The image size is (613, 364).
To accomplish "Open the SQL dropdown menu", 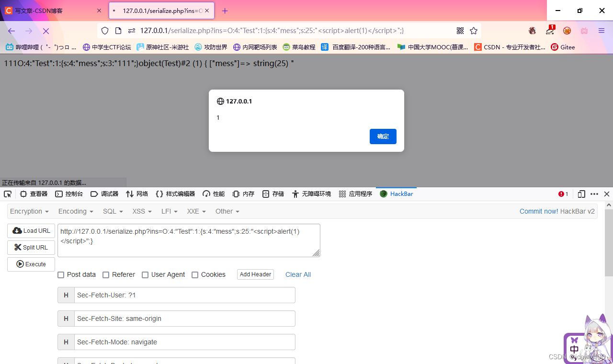I will click(113, 211).
